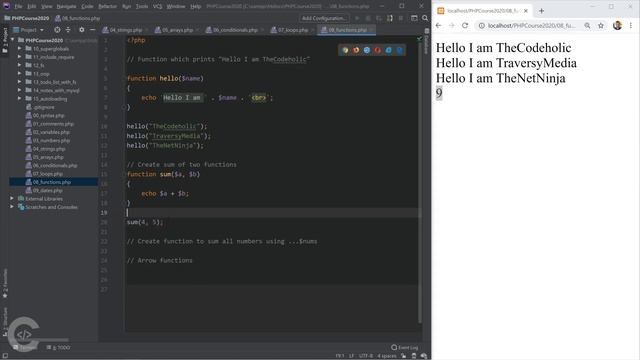Click the zoom magnifier icon in address bar
Viewport: 640px width, 360px height.
click(587, 25)
